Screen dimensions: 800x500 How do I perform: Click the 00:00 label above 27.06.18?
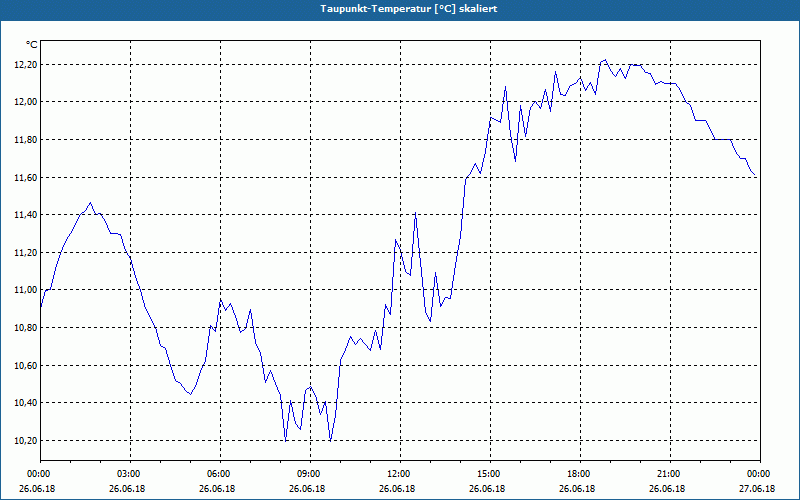(x=760, y=474)
